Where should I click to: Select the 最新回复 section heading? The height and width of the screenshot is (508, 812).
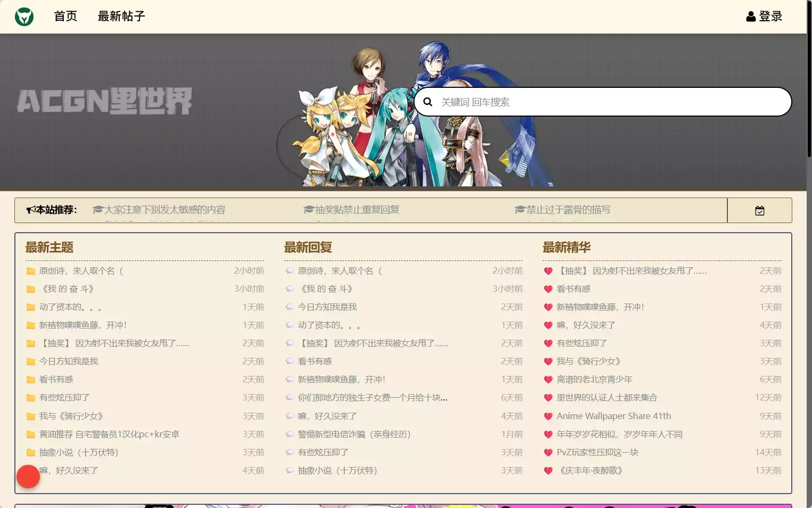point(308,247)
